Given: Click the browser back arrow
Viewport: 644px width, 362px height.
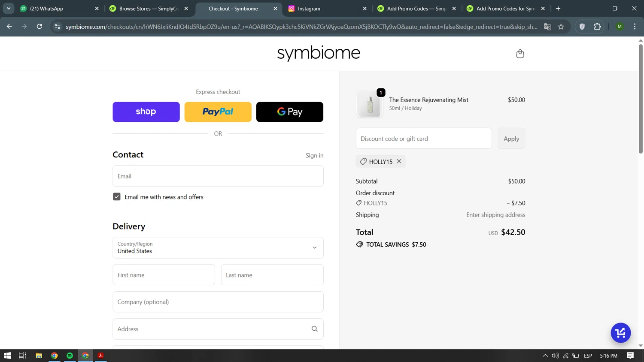Looking at the screenshot, I should point(9,27).
